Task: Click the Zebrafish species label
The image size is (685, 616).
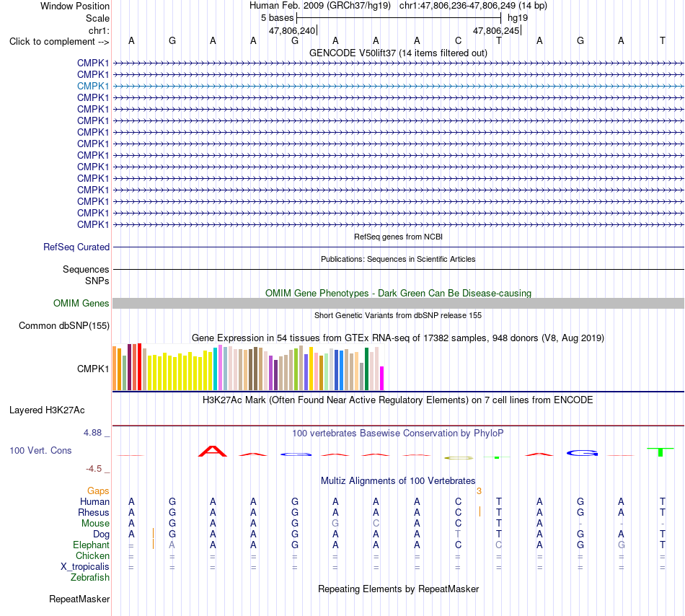Action: (x=90, y=578)
